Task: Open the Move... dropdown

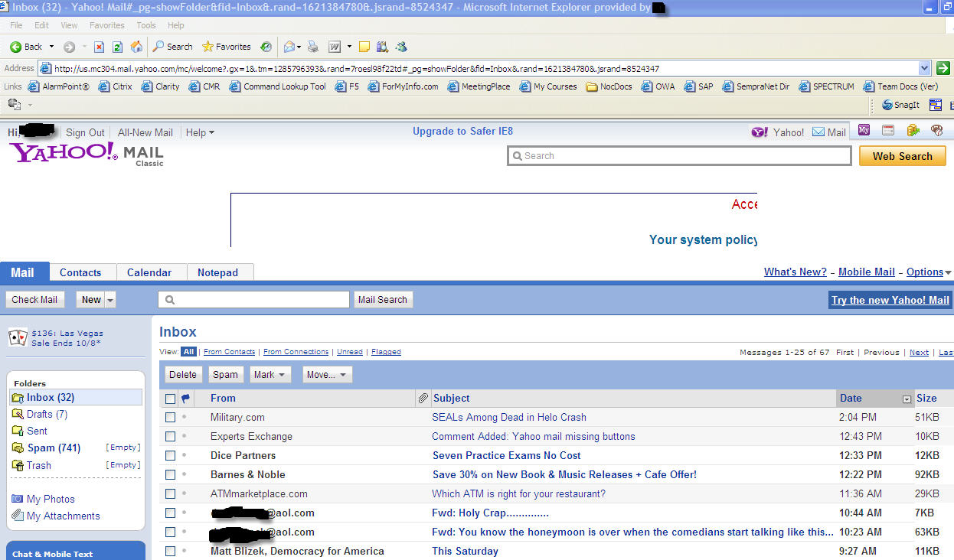Action: (x=327, y=374)
